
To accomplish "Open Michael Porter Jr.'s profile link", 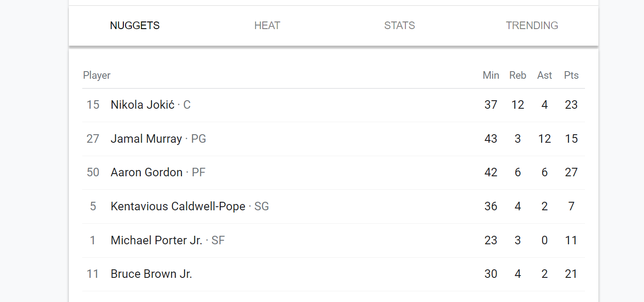I will point(156,240).
